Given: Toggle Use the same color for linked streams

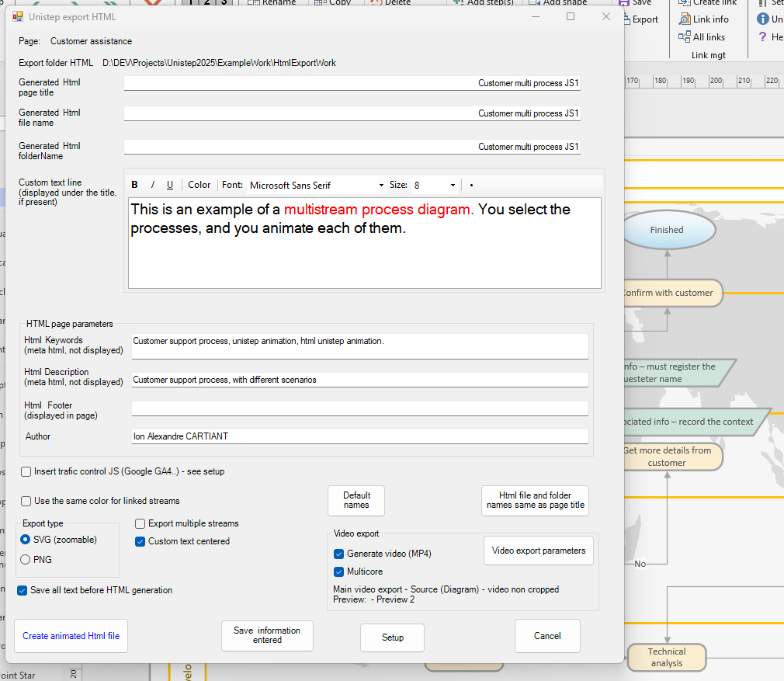Looking at the screenshot, I should pyautogui.click(x=26, y=501).
